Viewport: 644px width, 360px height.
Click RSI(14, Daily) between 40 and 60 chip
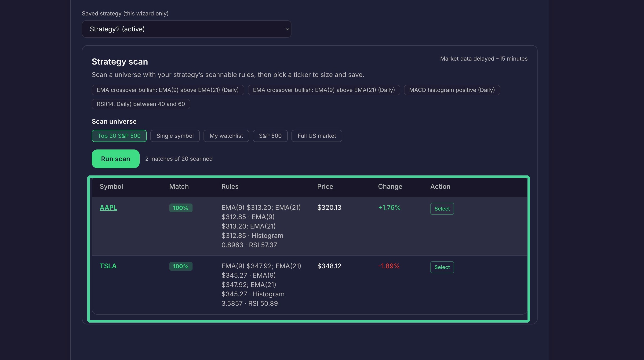(141, 104)
